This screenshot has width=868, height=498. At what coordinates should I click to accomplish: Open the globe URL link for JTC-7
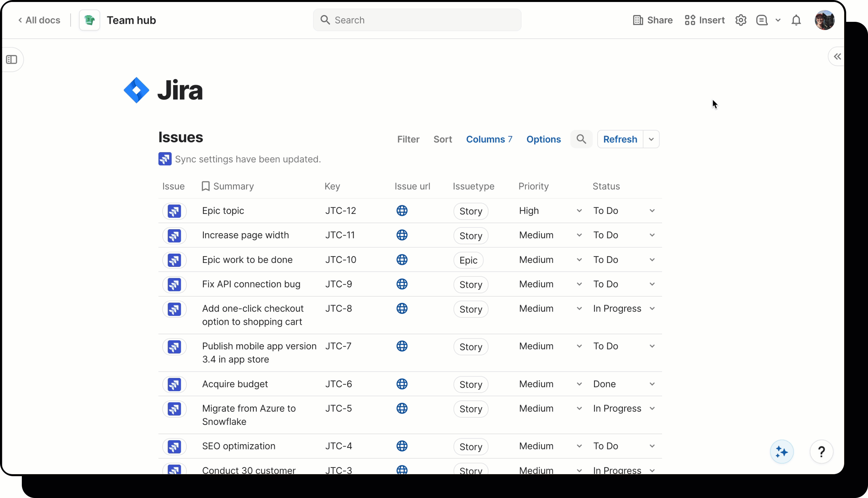(x=402, y=346)
